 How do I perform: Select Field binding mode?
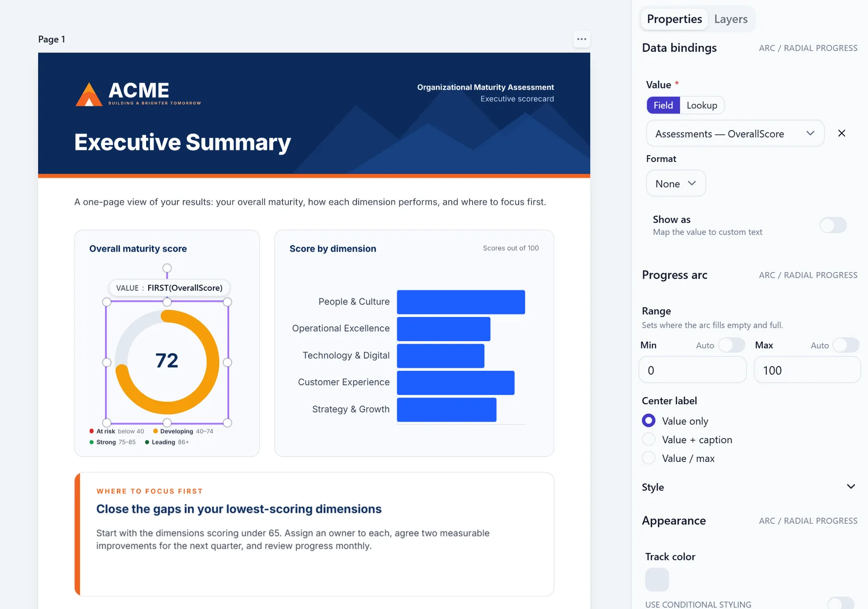click(663, 105)
